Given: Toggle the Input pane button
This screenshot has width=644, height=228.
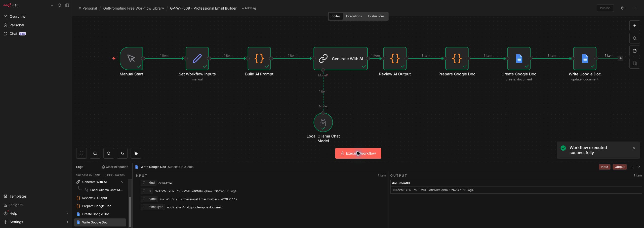Looking at the screenshot, I should (x=604, y=167).
